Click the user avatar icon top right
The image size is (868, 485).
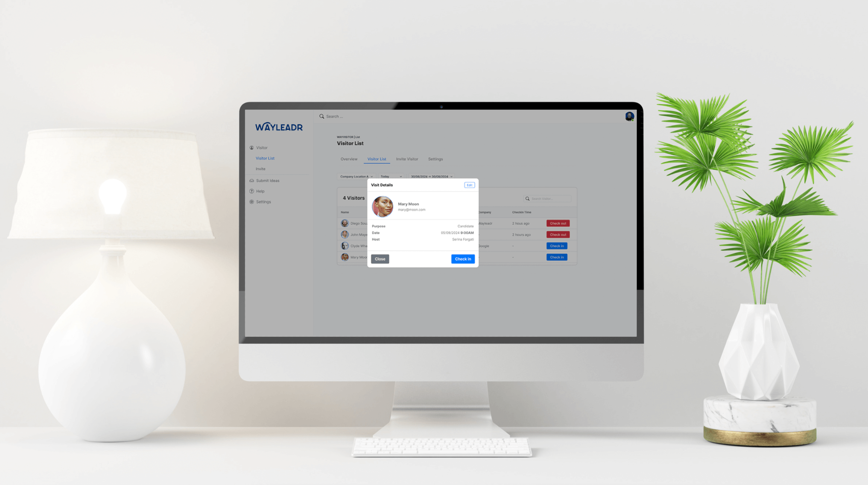630,116
